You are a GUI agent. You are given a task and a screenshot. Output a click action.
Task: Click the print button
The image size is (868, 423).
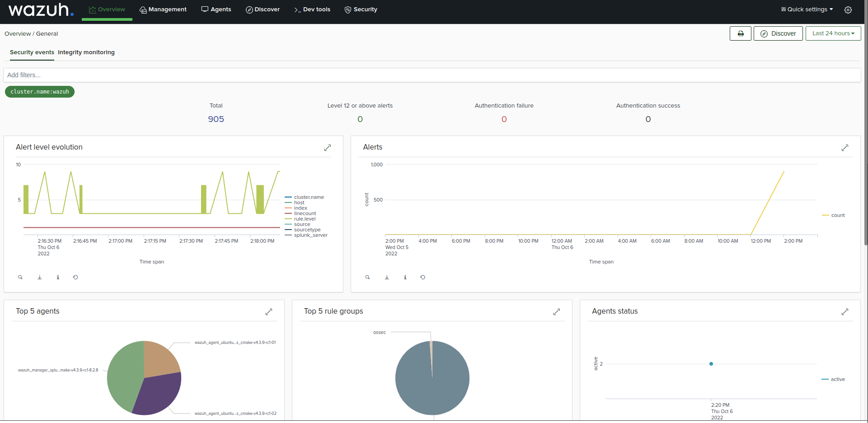[741, 33]
